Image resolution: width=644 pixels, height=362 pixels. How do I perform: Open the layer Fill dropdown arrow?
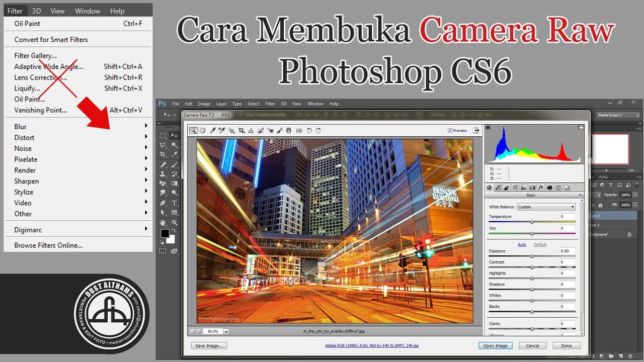[635, 205]
